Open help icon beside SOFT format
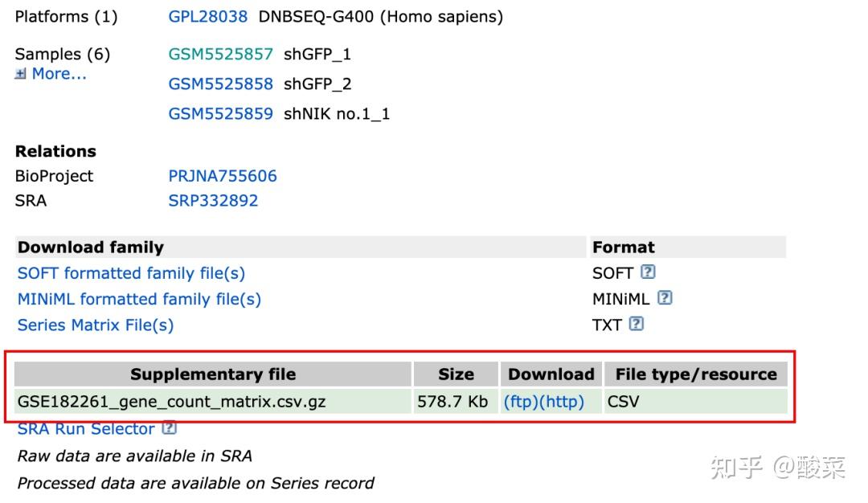868x503 pixels. tap(648, 272)
